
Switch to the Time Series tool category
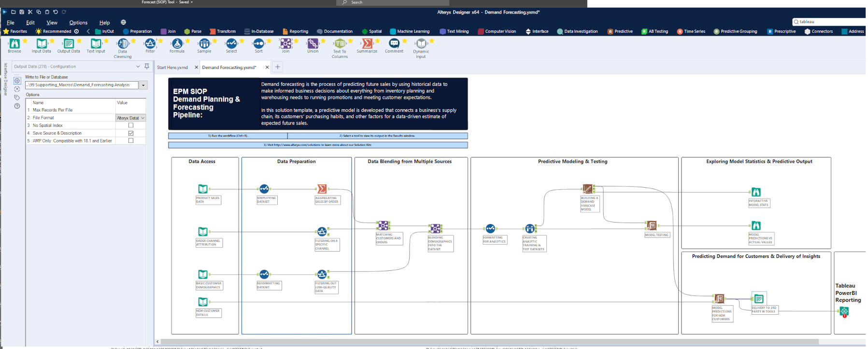tap(691, 31)
